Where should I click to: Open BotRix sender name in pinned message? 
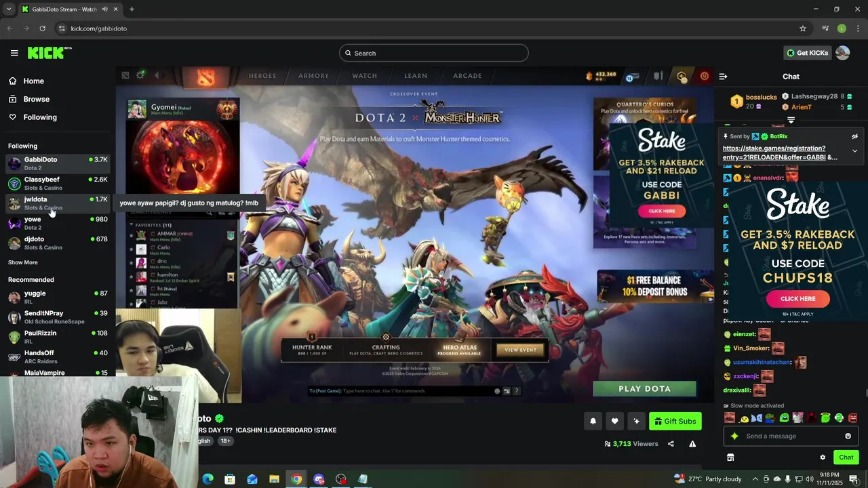(778, 136)
